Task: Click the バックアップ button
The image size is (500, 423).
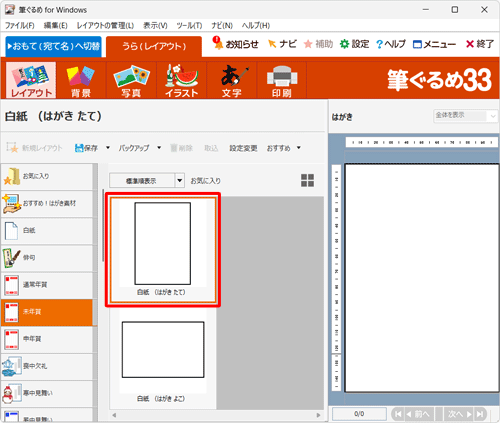Action: pos(134,148)
